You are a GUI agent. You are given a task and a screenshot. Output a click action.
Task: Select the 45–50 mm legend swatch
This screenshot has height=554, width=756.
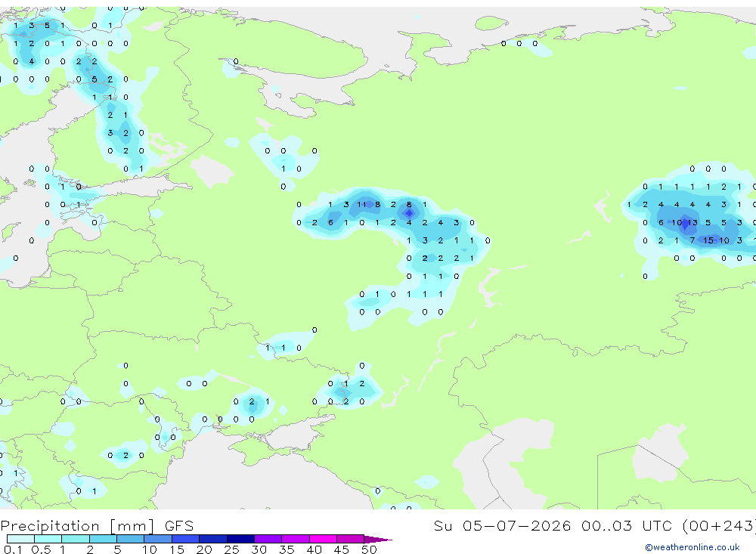pyautogui.click(x=351, y=539)
